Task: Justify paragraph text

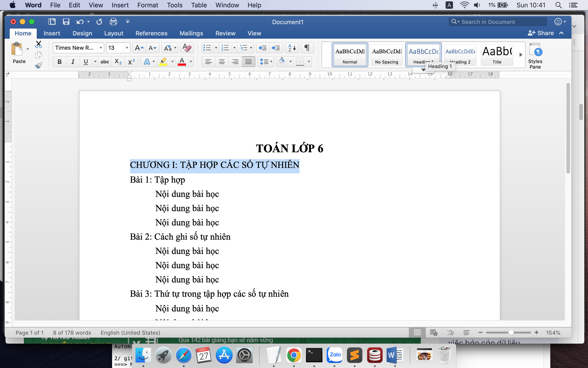Action: 248,62
